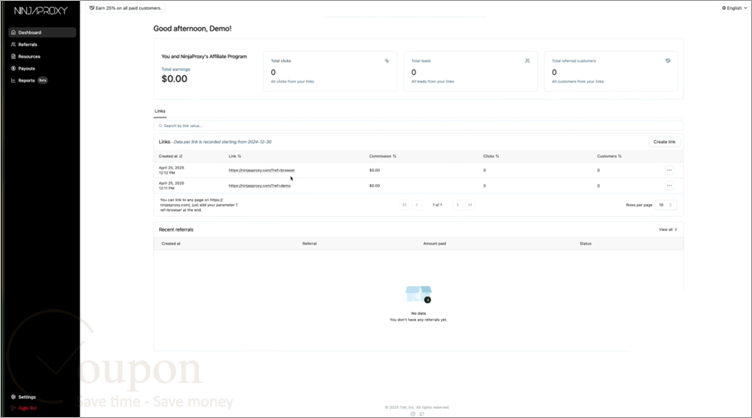Screen dimensions: 752x418
Task: Click the Earn 25% on paid customers banner
Action: [x=126, y=8]
